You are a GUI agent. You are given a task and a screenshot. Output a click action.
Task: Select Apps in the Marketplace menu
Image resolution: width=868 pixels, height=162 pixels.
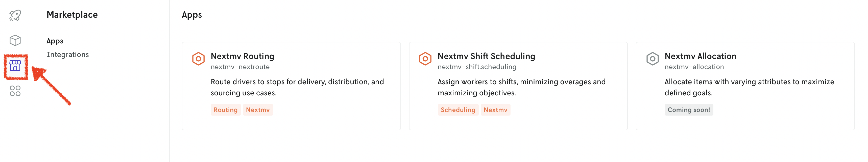tap(55, 41)
